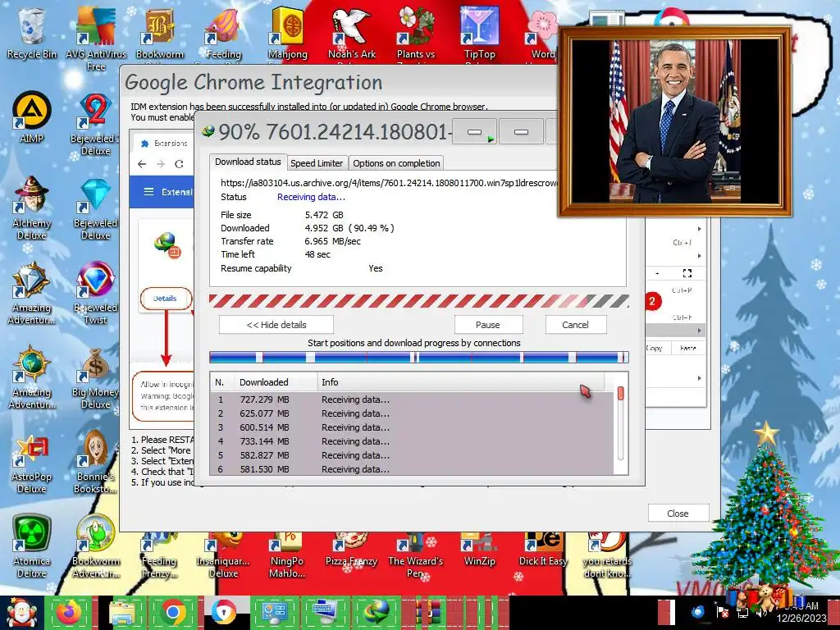Click the Action Center flag tray icon

[722, 612]
